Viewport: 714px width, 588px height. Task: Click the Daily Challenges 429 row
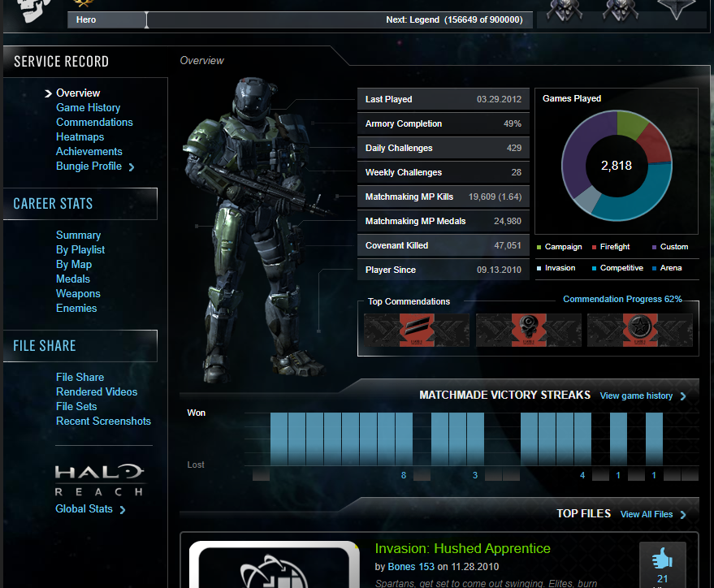(x=443, y=148)
